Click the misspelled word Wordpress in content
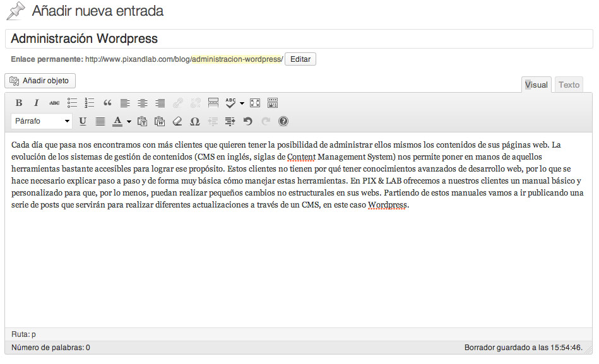The width and height of the screenshot is (599, 364). [x=388, y=205]
